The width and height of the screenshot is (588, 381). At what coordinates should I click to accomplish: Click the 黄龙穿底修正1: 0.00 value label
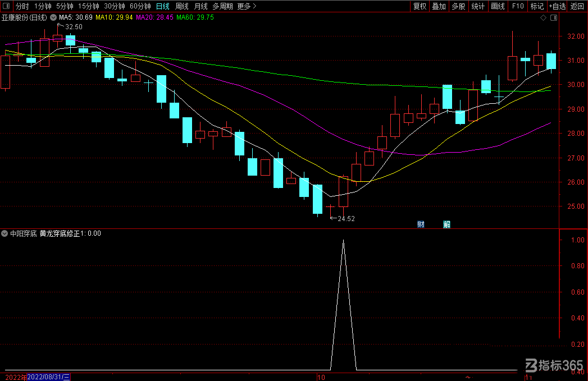tap(70, 233)
